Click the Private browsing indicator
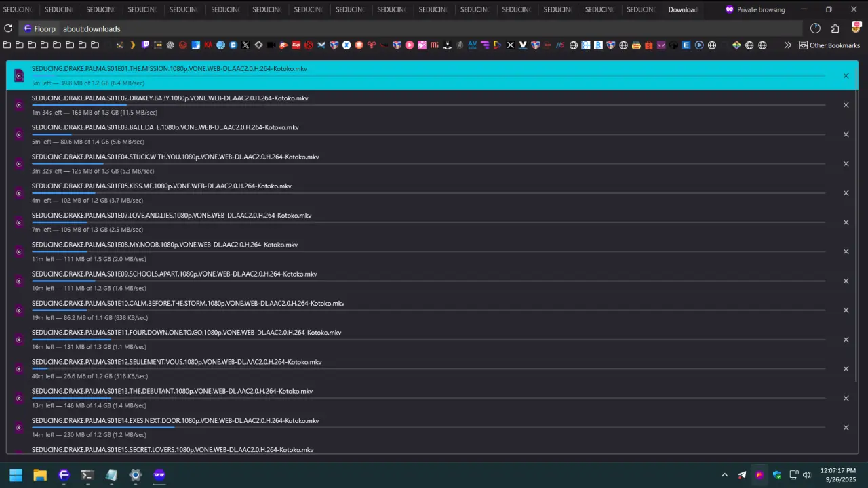The width and height of the screenshot is (868, 488). 755,9
